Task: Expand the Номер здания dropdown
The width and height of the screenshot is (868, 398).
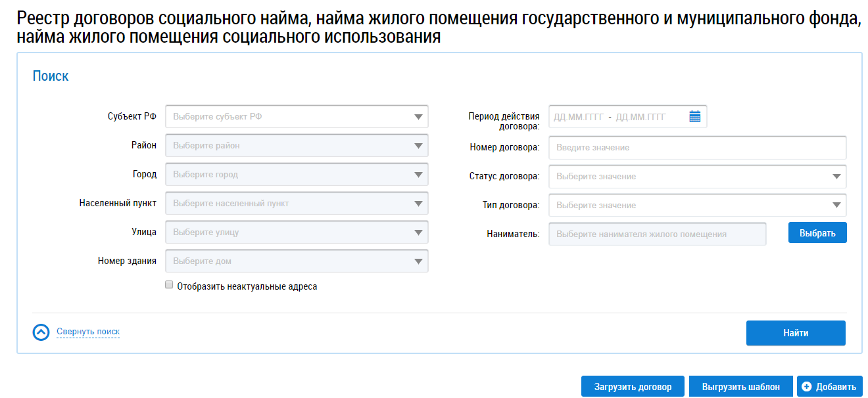Action: (x=297, y=261)
